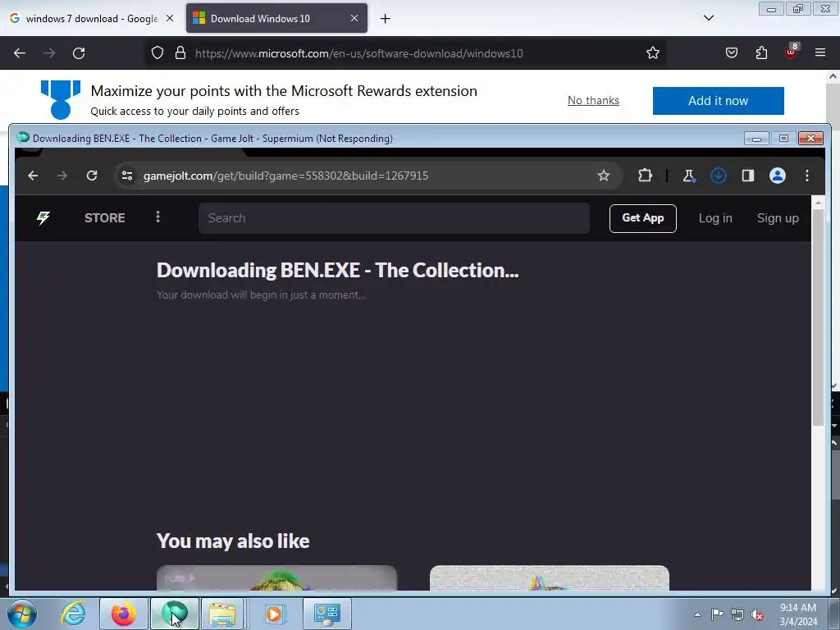Click the uBlock Origin extension icon
840x630 pixels.
pyautogui.click(x=791, y=52)
